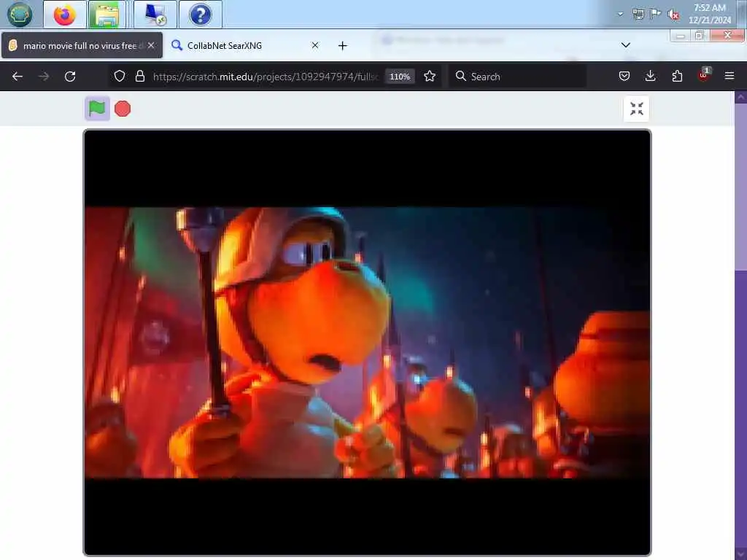Viewport: 747px width, 560px height.
Task: Go forward to next page
Action: [44, 76]
